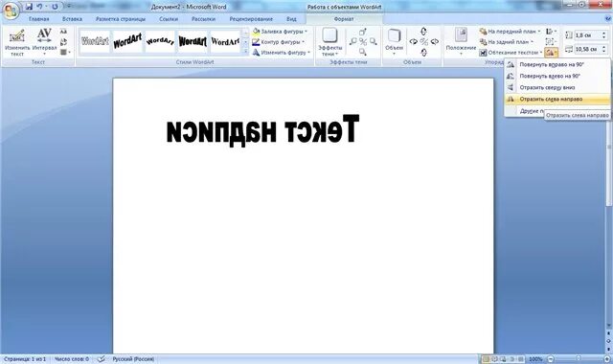The width and height of the screenshot is (613, 364).
Task: Open Положение position gallery
Action: 461,42
